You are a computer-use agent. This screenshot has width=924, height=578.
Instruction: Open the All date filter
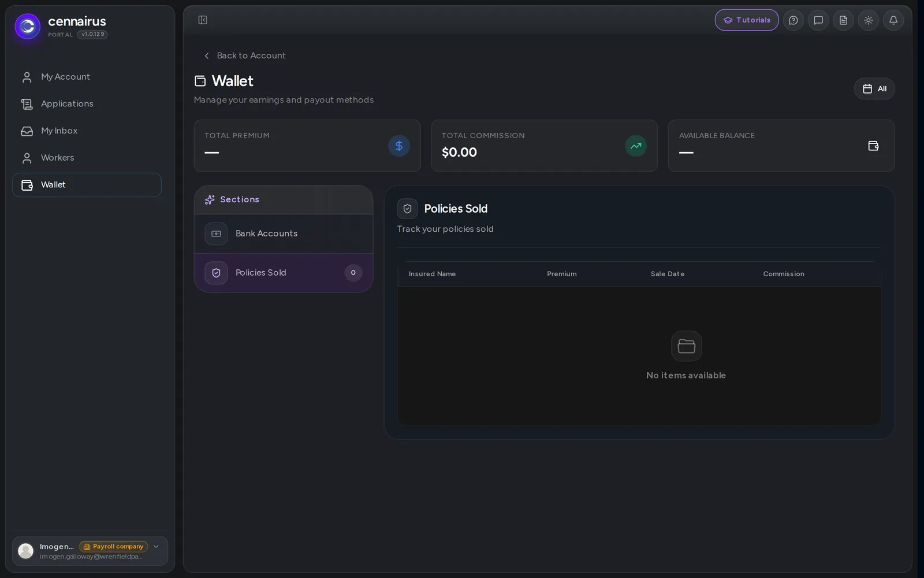(874, 88)
